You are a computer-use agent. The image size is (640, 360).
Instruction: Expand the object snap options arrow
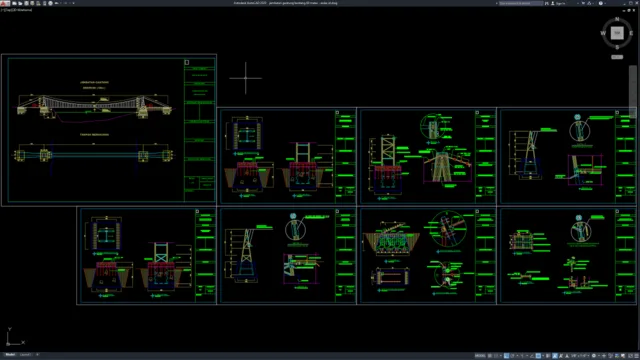[543, 356]
